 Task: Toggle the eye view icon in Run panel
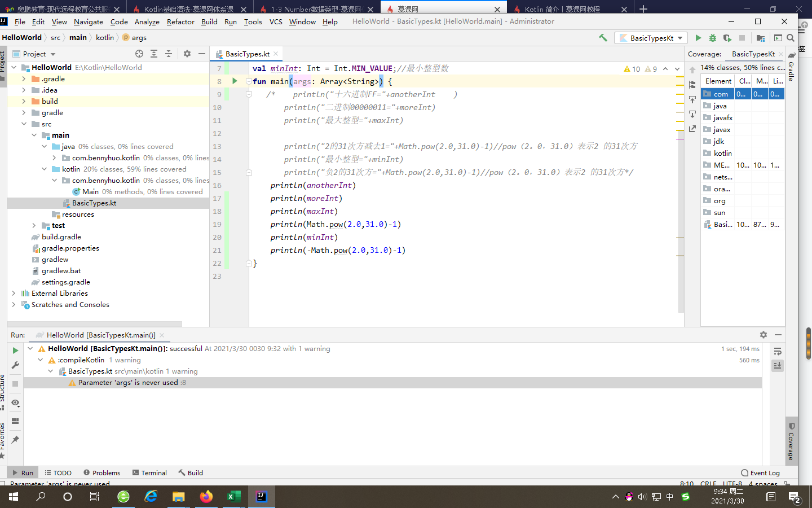coord(15,403)
